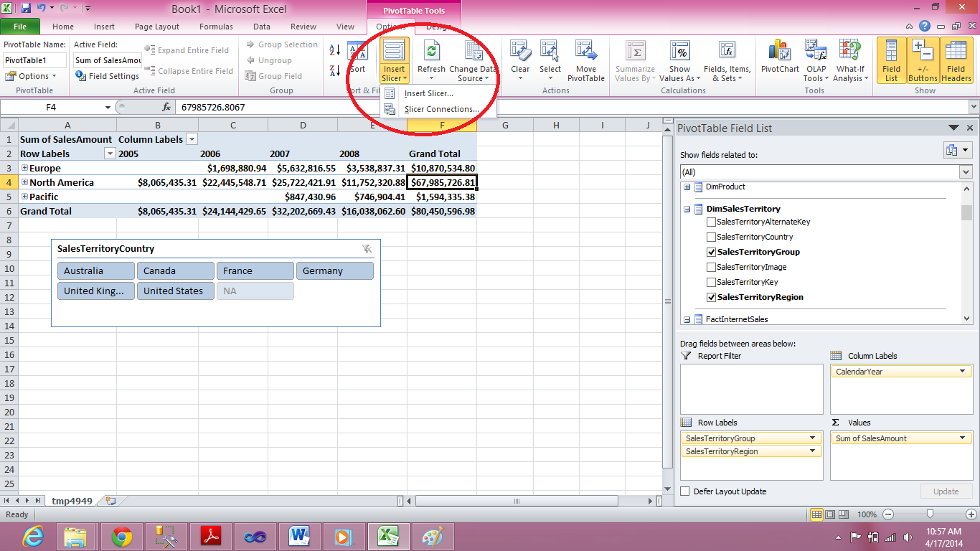Clear filter icon on SalesTerritoryCountry slicer
The width and height of the screenshot is (980, 551).
(367, 249)
